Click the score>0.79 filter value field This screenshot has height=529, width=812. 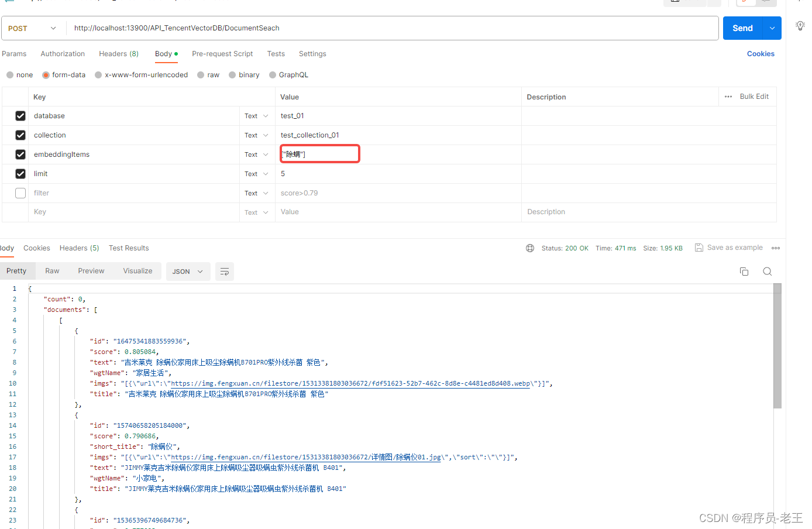tap(398, 193)
